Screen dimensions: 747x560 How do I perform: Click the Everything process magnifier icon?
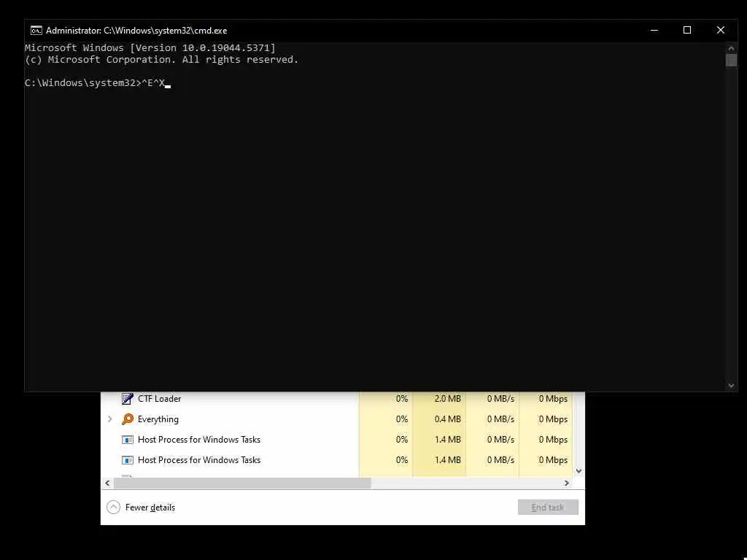(127, 419)
